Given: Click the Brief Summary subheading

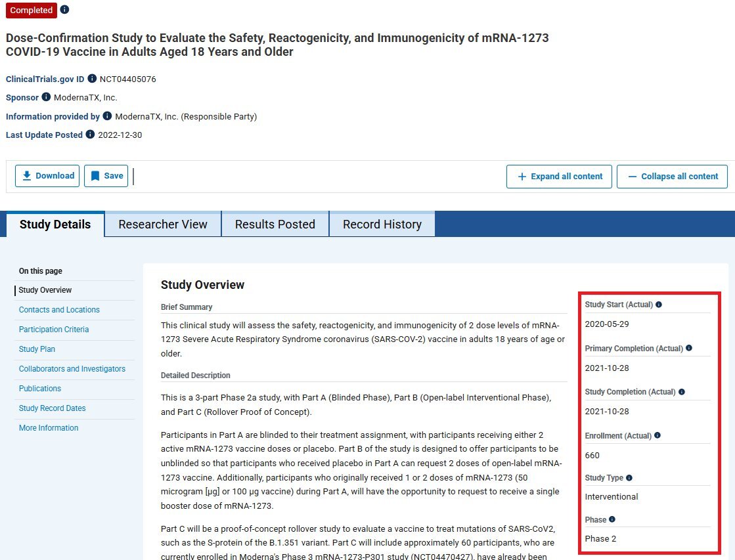Looking at the screenshot, I should pyautogui.click(x=187, y=307).
